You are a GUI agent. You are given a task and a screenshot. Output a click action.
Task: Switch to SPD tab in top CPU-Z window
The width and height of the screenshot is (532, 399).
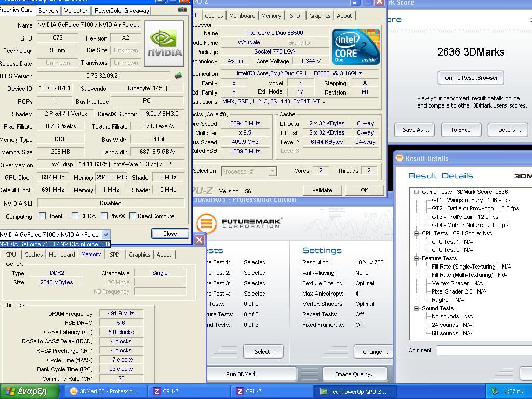pyautogui.click(x=295, y=16)
